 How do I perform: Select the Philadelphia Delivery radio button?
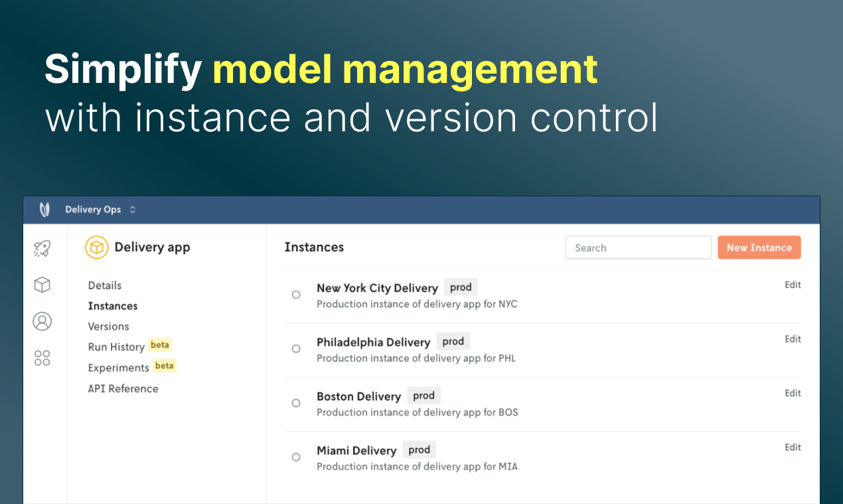pos(296,349)
